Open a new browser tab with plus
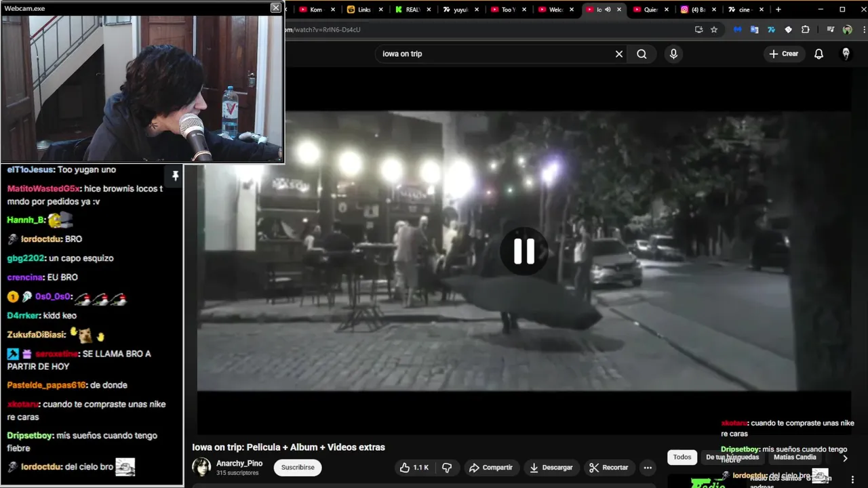 click(x=778, y=9)
